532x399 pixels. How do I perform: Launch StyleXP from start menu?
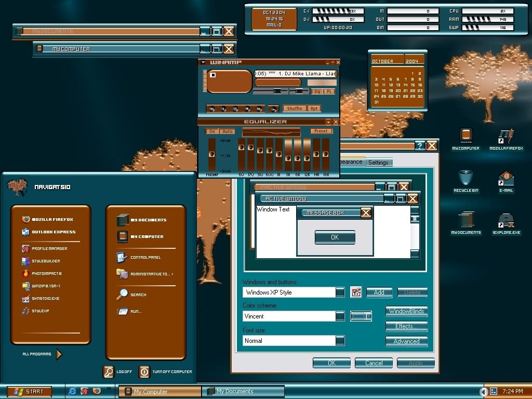coord(35,311)
